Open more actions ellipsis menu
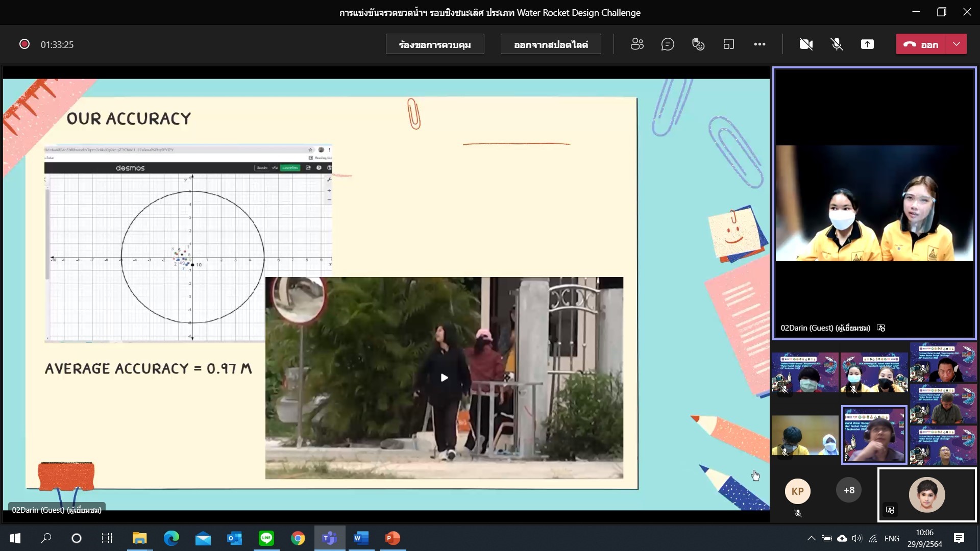Viewport: 980px width, 551px height. pyautogui.click(x=759, y=44)
